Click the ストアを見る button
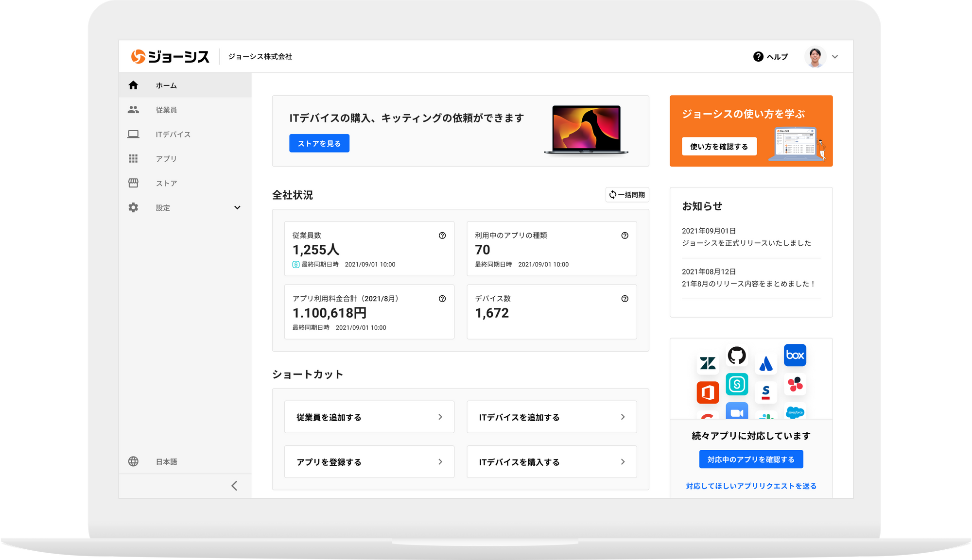The image size is (972, 560). tap(319, 143)
